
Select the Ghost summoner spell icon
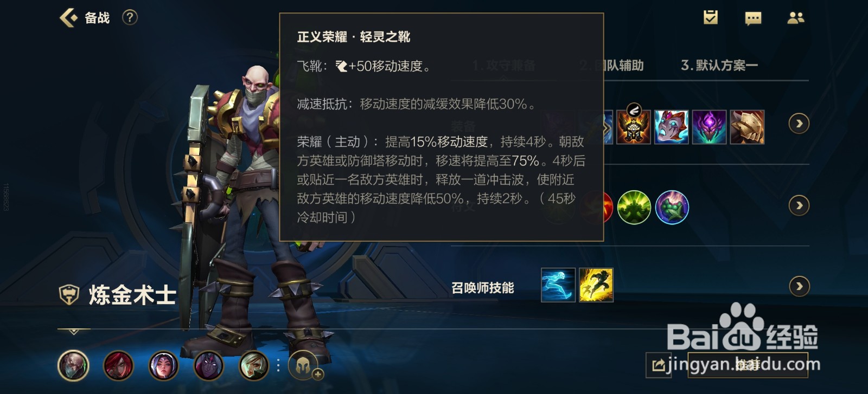pyautogui.click(x=558, y=285)
